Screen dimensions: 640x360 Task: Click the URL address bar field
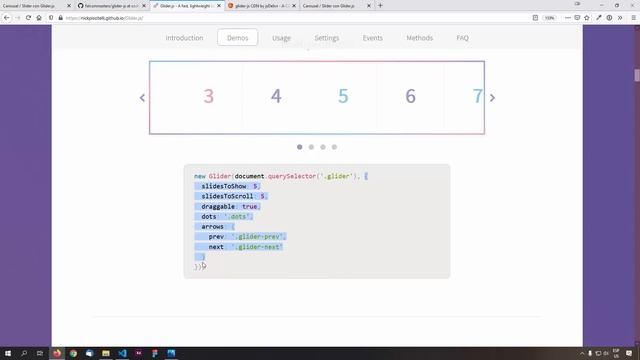[294, 18]
